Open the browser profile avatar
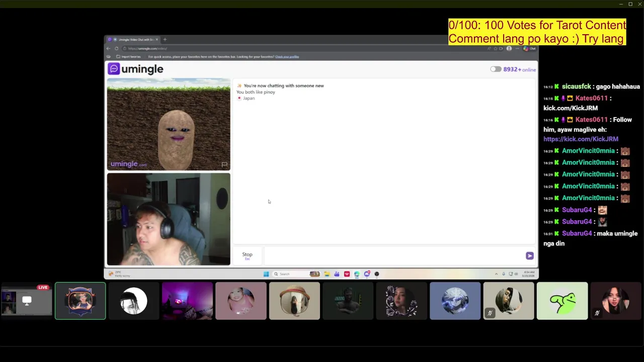 click(x=509, y=48)
